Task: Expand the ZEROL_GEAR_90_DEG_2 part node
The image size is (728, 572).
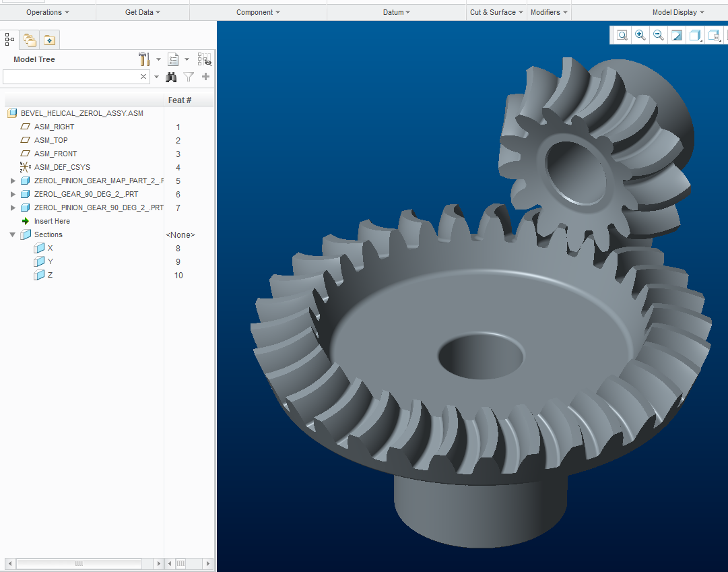Action: [x=13, y=194]
